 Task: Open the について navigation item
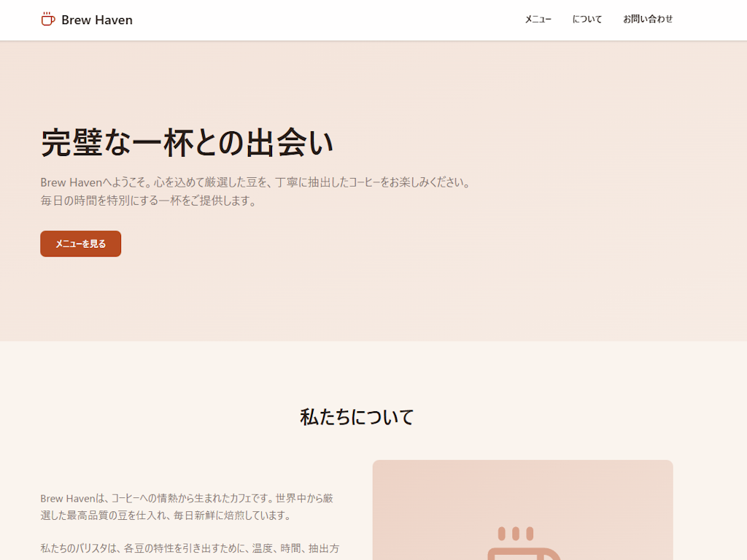tap(587, 19)
